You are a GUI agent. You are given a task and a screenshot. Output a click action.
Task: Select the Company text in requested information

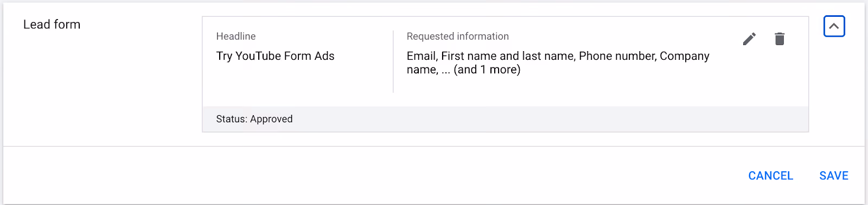[x=685, y=56]
